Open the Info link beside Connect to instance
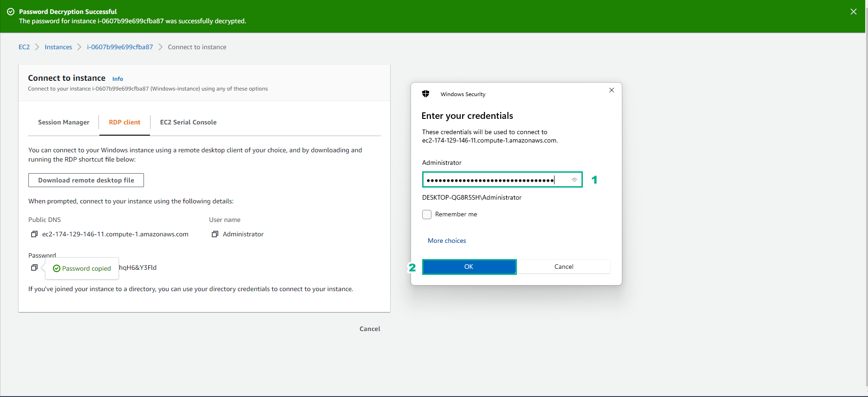868x397 pixels. point(117,79)
